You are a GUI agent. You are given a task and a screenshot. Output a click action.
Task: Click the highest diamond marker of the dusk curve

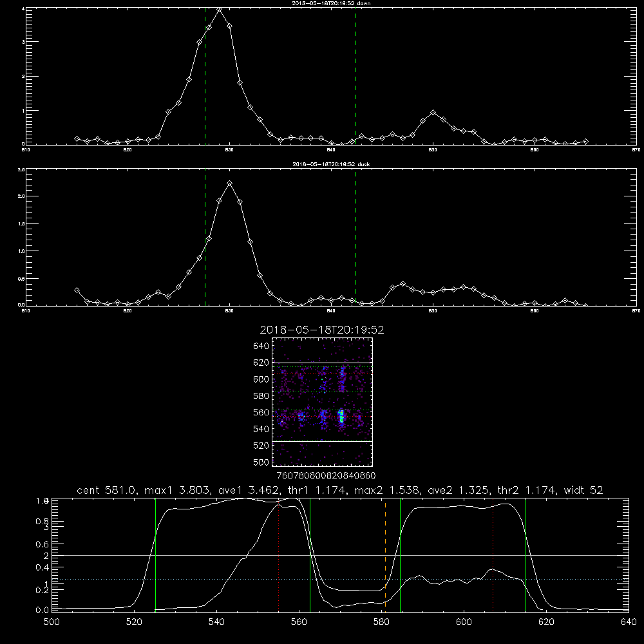(230, 183)
